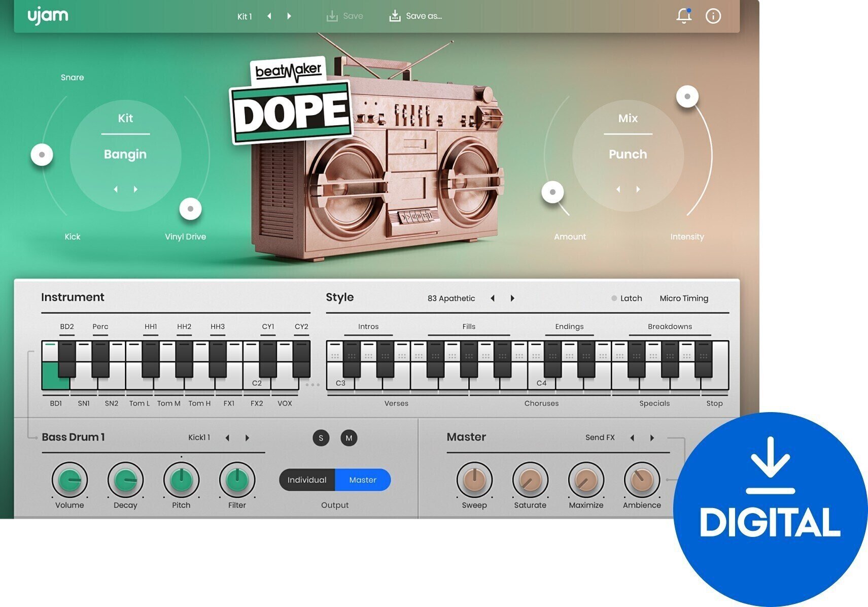This screenshot has height=607, width=868.
Task: Open the Send FX selector label
Action: click(600, 437)
